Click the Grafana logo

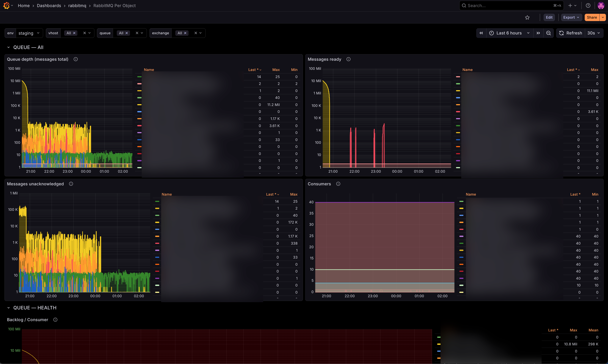pos(6,5)
